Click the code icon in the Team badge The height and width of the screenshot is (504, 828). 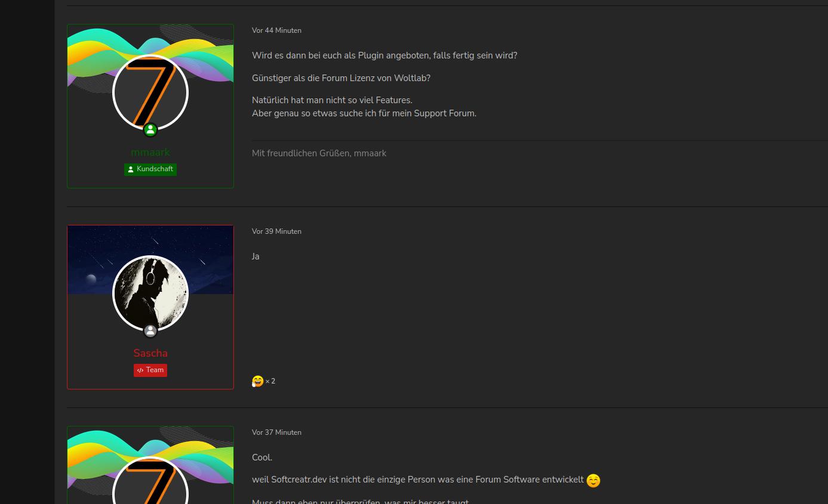tap(140, 370)
